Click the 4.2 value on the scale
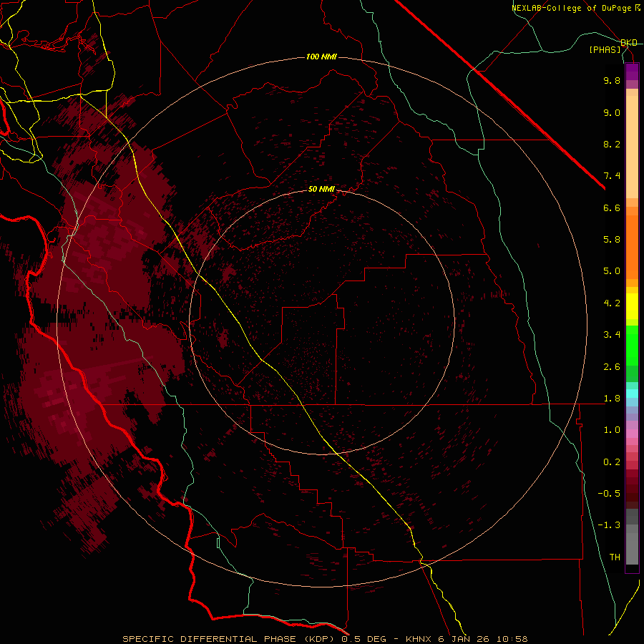The image size is (644, 644). 612,303
